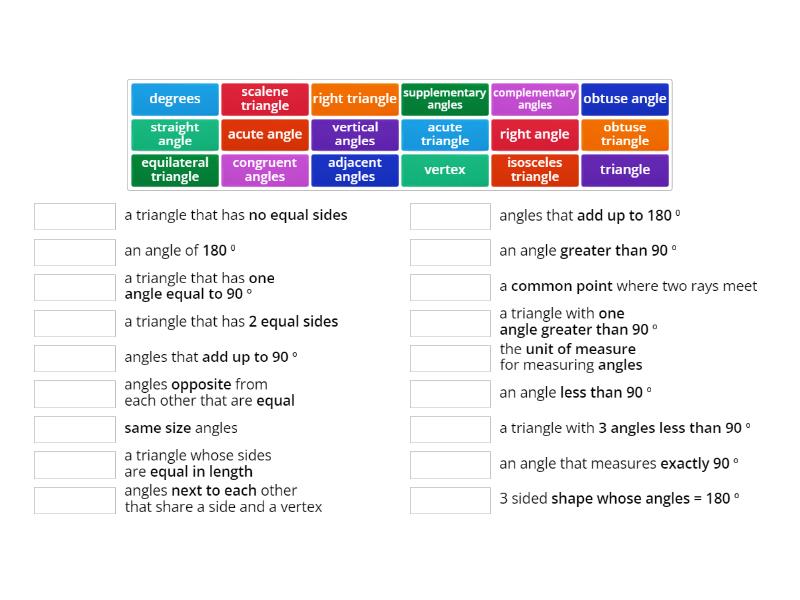Click the answer box beside "same size angles"
This screenshot has width=800, height=600.
[x=74, y=428]
